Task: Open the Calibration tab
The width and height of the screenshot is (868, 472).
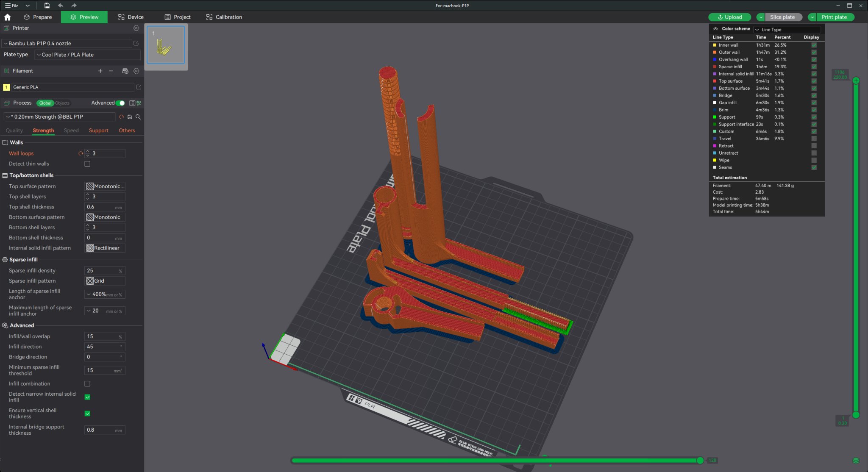Action: (x=224, y=17)
